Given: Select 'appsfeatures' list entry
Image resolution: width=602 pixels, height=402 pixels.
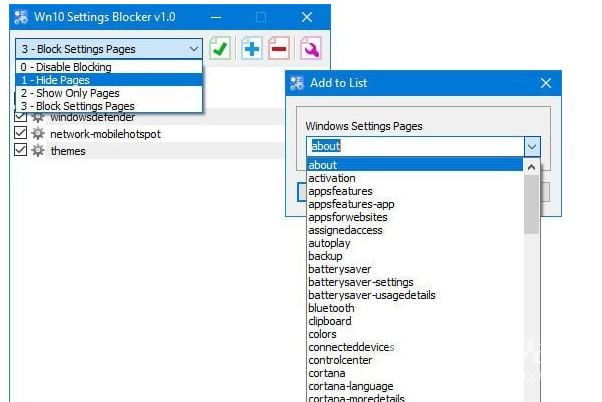Looking at the screenshot, I should [415, 191].
